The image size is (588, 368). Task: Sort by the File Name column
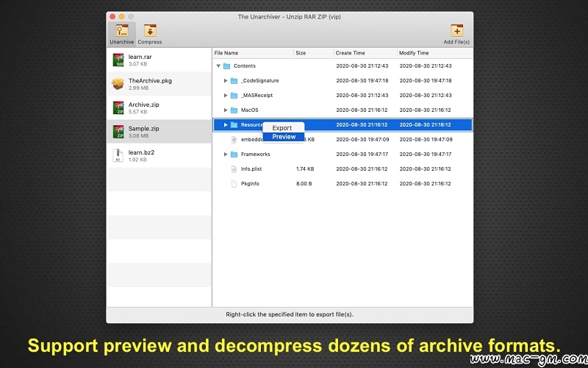[x=253, y=53]
